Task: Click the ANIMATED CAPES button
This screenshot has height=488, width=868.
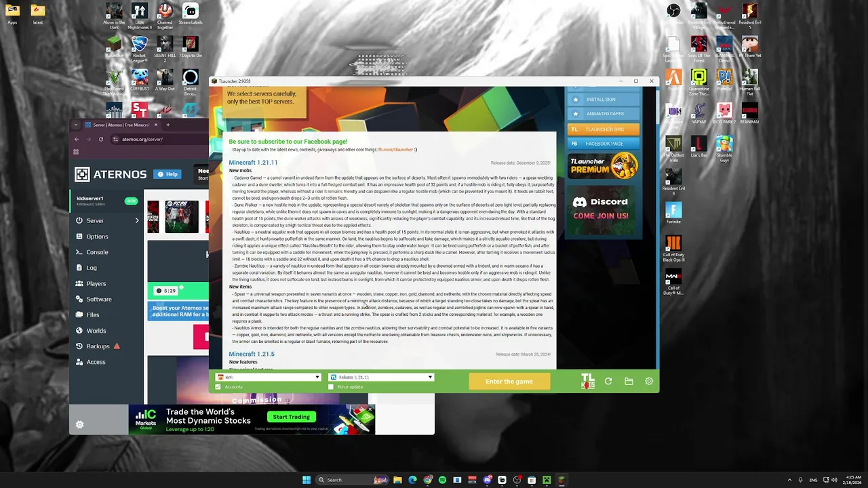Action: pos(603,114)
